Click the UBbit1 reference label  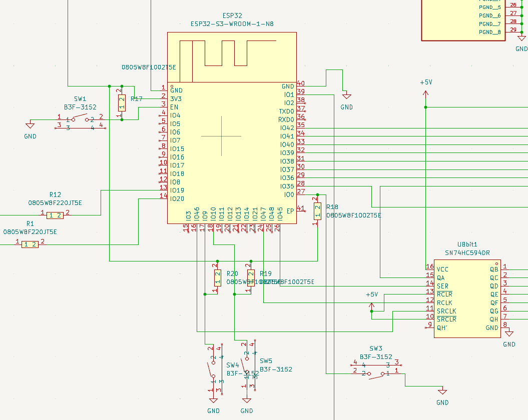[x=467, y=244]
